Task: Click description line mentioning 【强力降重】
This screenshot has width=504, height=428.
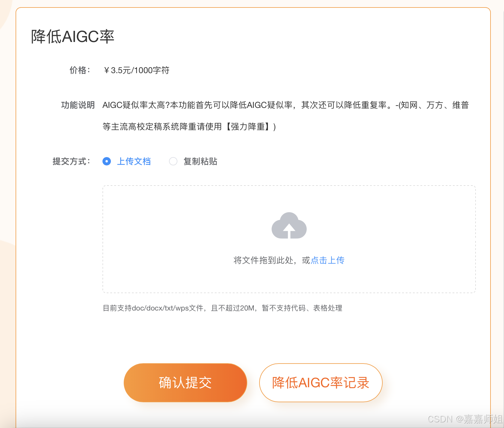Action: pos(189,127)
